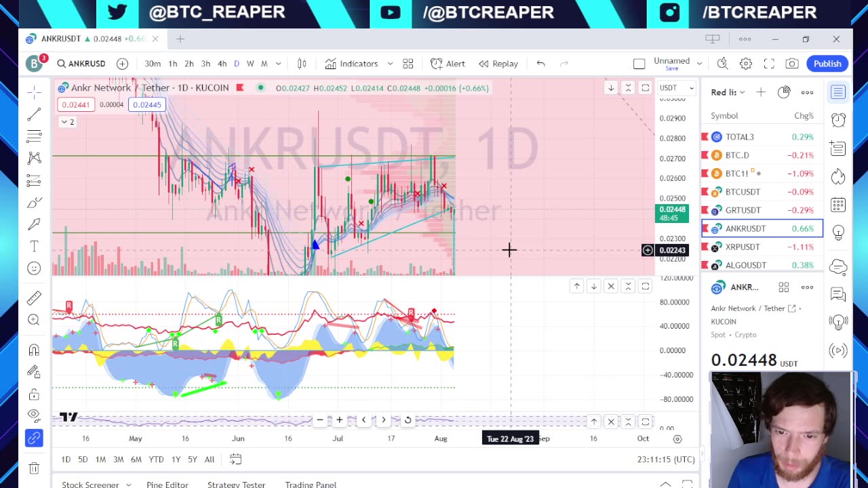Open the Unnamed layout dropdown arrow
868x488 pixels.
coord(699,64)
